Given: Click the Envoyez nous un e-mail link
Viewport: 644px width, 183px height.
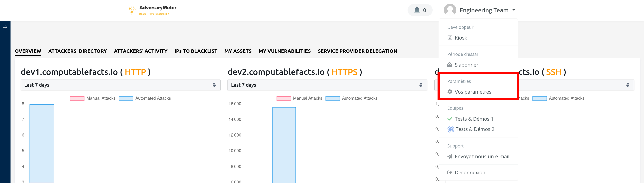Looking at the screenshot, I should pos(482,157).
